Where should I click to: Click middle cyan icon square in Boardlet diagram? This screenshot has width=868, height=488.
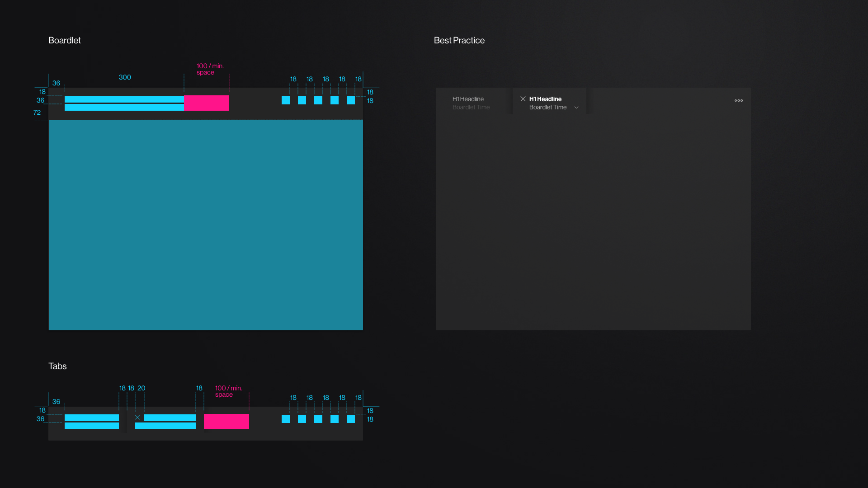click(318, 100)
